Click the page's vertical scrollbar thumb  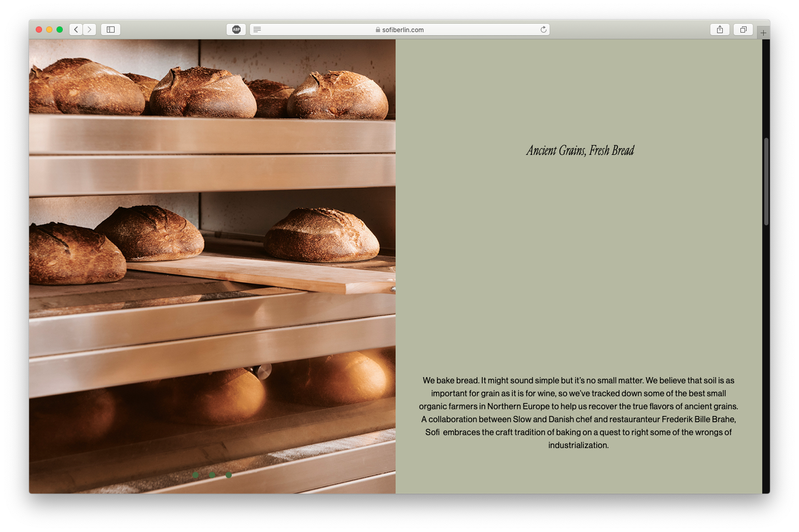(766, 181)
